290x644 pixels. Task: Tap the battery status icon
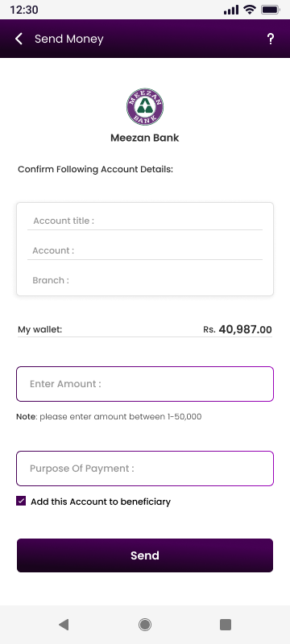(271, 10)
